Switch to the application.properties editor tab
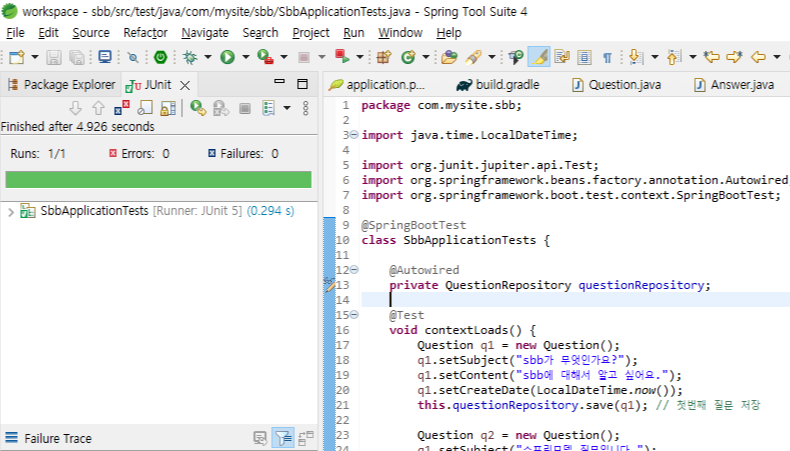The width and height of the screenshot is (790, 451). [x=377, y=85]
